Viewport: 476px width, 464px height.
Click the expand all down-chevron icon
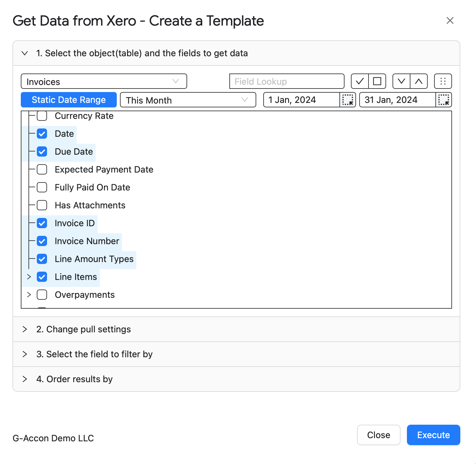pyautogui.click(x=401, y=81)
